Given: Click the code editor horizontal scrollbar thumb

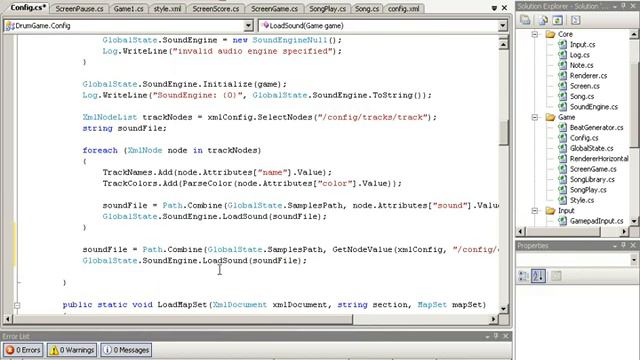Looking at the screenshot, I should pyautogui.click(x=183, y=319).
